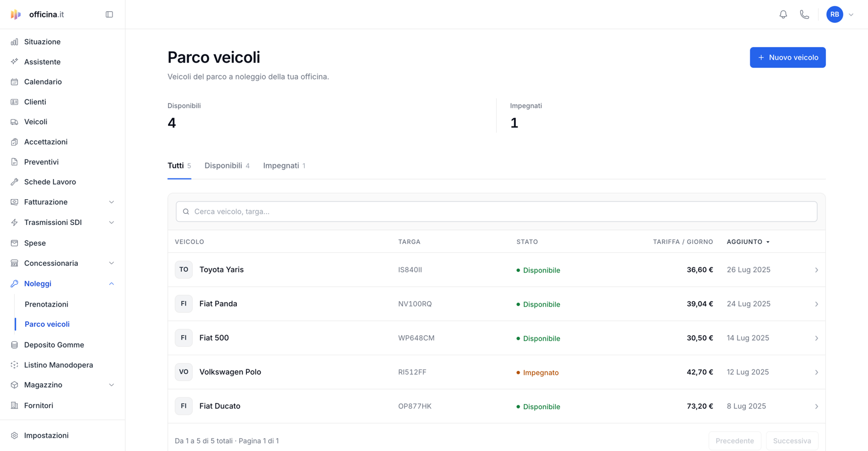This screenshot has height=451, width=868.
Task: Open Deposito Gomme icon item
Action: pyautogui.click(x=15, y=345)
